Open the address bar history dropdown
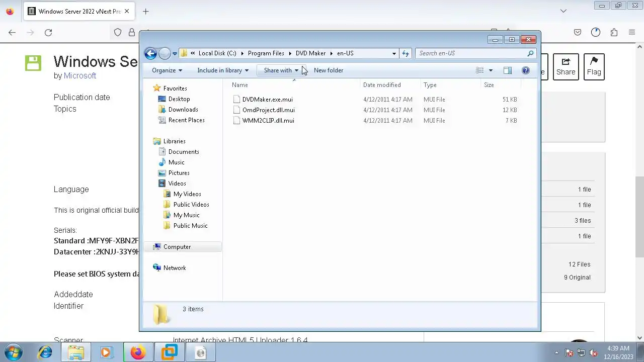The width and height of the screenshot is (644, 362). pos(394,53)
